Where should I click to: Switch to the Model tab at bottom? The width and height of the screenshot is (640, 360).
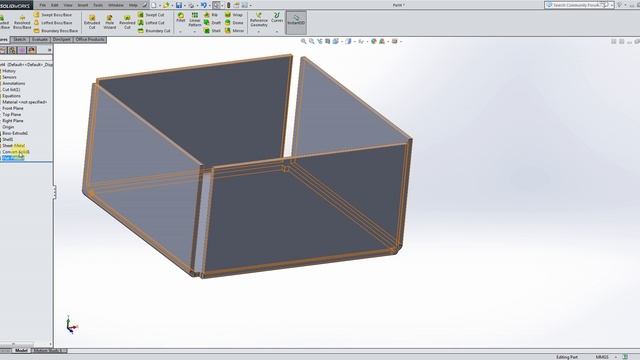click(x=21, y=351)
